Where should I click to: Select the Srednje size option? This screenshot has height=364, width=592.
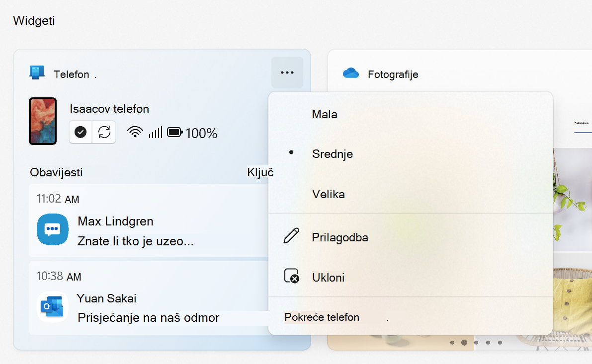tap(411, 154)
